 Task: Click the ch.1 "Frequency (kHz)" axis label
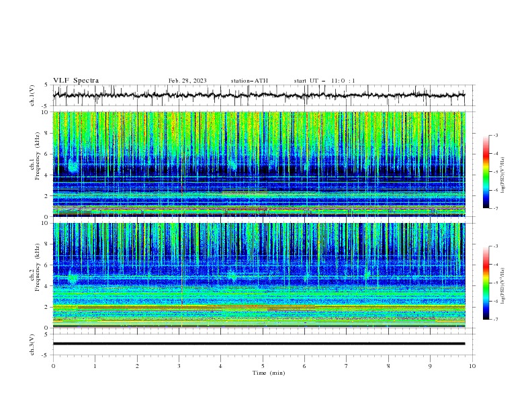[37, 156]
